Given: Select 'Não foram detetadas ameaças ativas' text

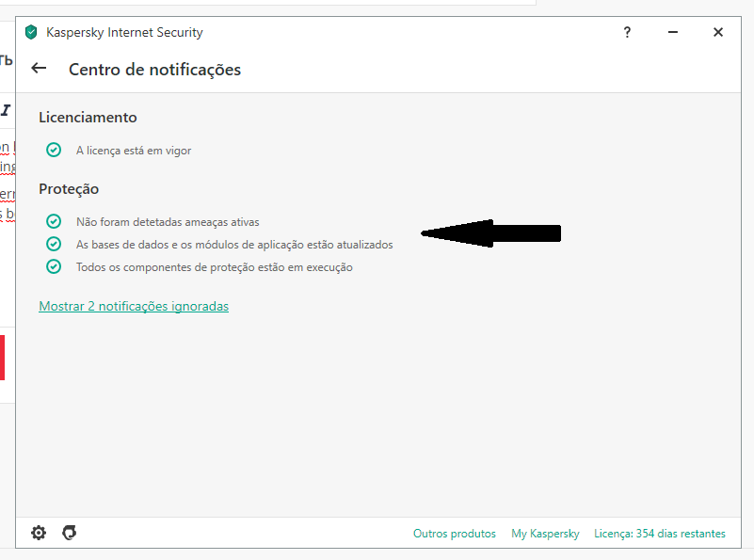Looking at the screenshot, I should [x=168, y=222].
